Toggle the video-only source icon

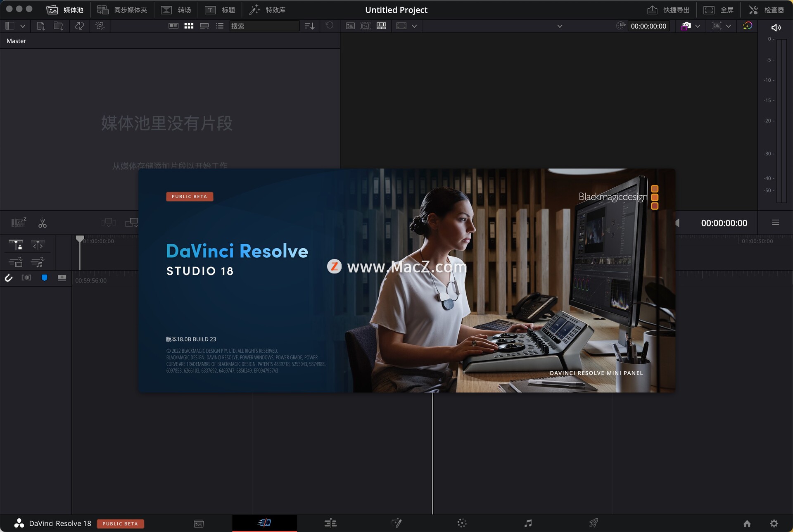coord(16,262)
